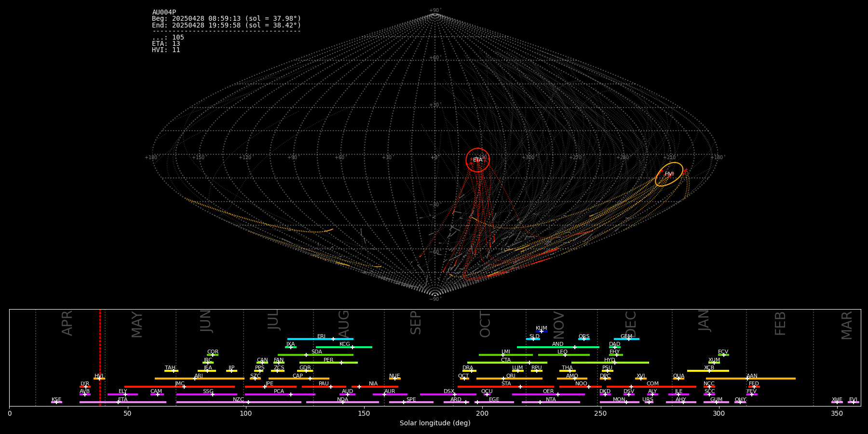Click the HVI shower label in timeline

99,376
